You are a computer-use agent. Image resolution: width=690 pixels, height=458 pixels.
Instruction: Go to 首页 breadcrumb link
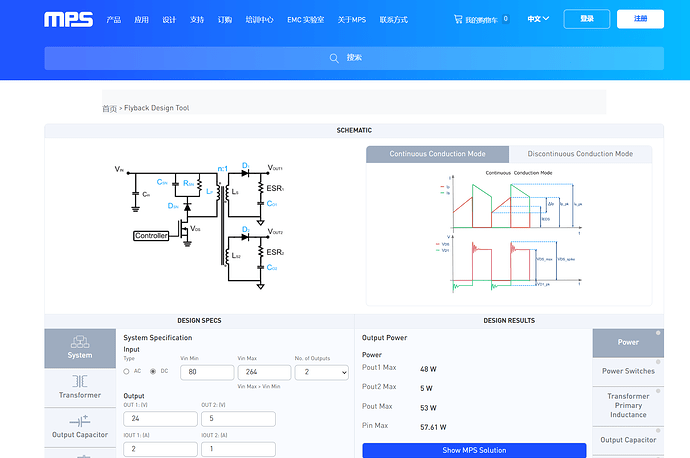[109, 108]
